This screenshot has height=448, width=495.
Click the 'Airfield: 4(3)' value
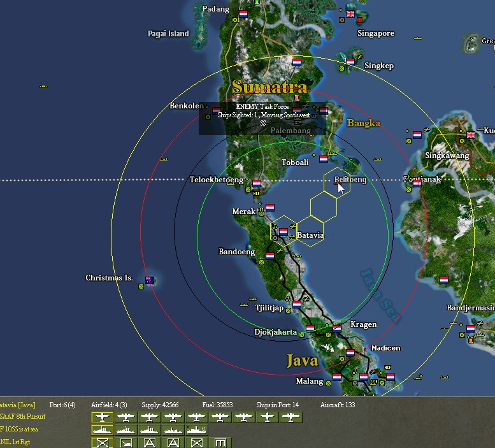(109, 405)
